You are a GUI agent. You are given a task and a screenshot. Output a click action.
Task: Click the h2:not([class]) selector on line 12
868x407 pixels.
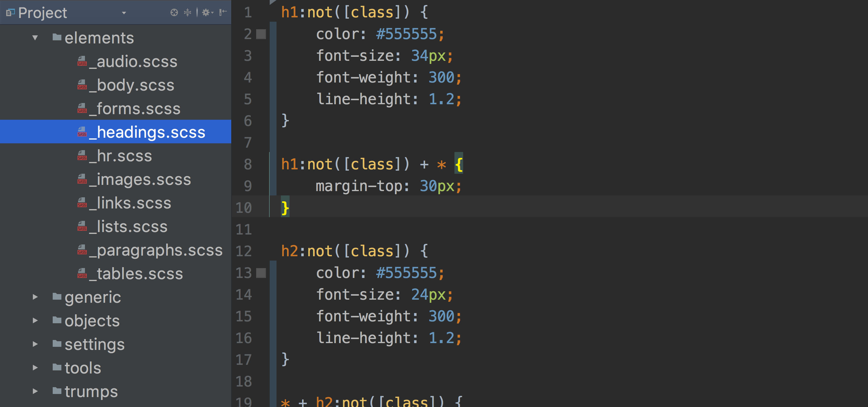coord(345,251)
